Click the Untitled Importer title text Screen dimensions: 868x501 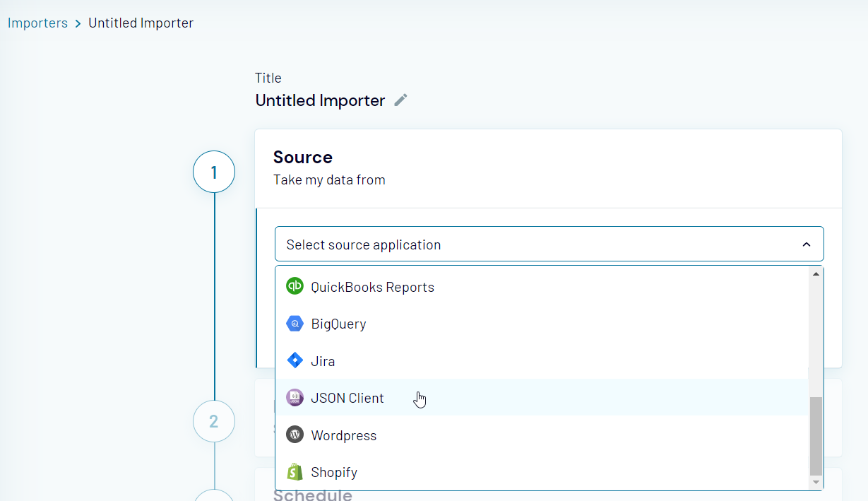tap(320, 100)
